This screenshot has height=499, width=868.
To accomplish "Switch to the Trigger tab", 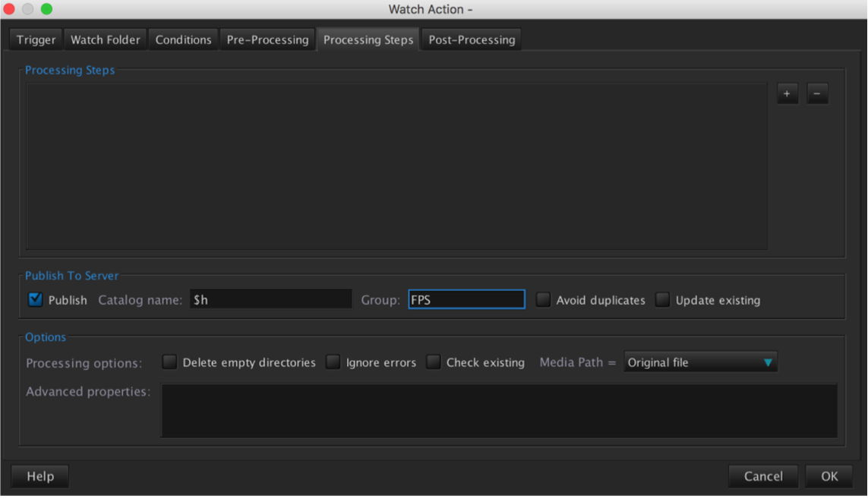I will [36, 39].
